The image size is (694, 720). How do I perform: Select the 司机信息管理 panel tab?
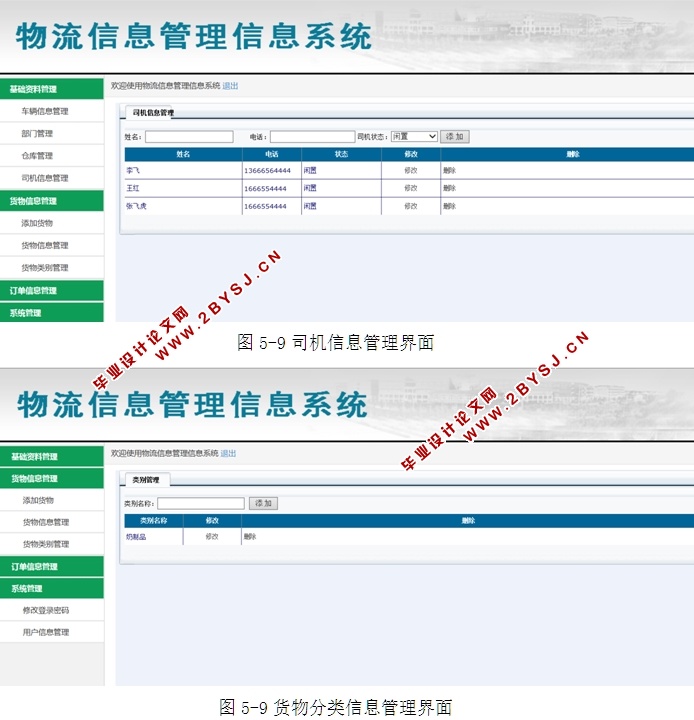(153, 112)
